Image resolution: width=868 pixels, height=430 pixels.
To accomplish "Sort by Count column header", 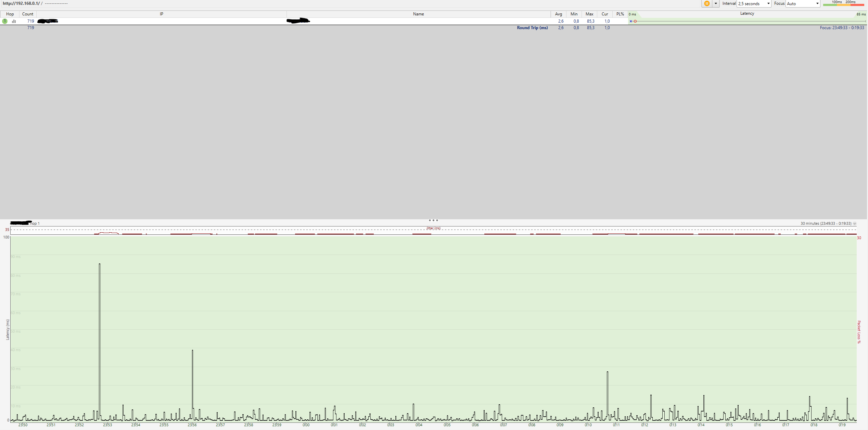I will coord(28,14).
